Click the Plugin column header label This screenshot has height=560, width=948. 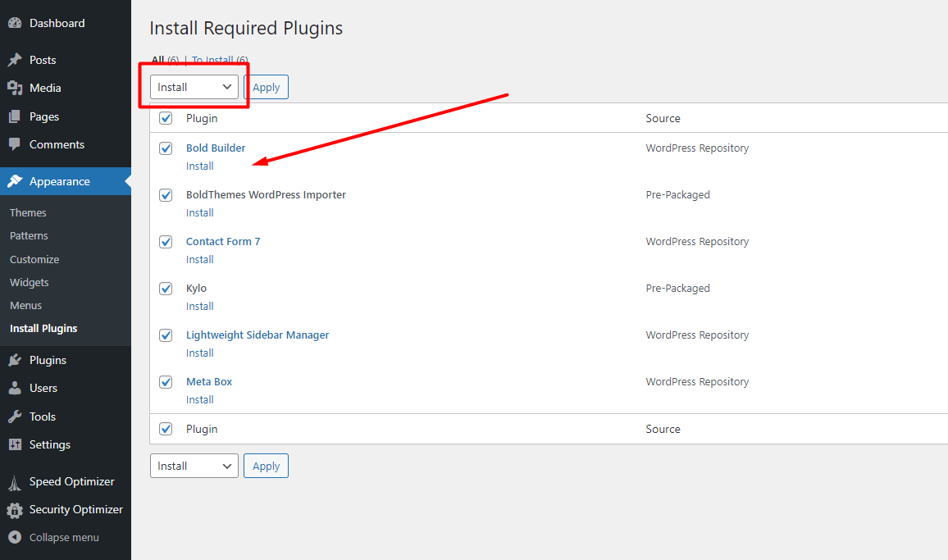click(202, 118)
